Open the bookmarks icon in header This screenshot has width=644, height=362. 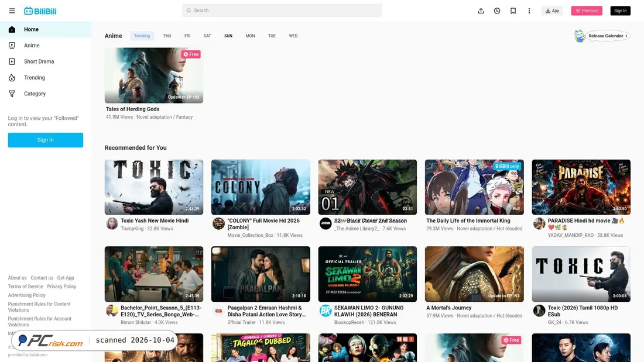point(513,11)
